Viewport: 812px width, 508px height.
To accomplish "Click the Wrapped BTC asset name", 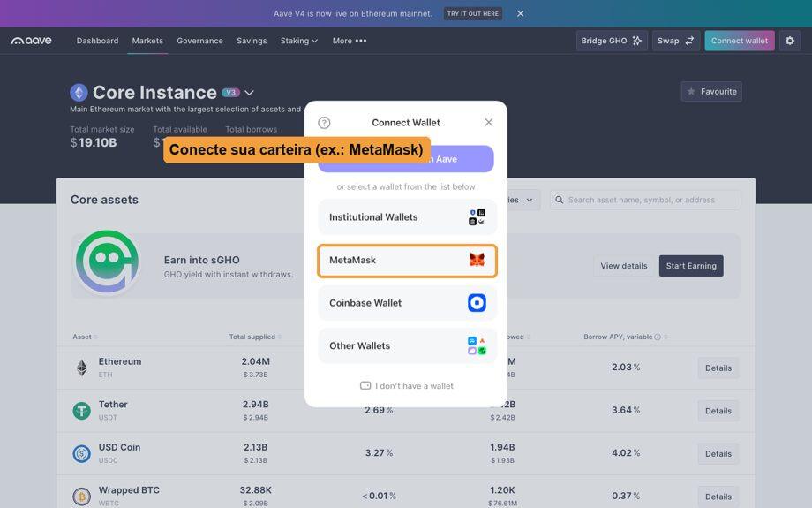I will pos(129,490).
